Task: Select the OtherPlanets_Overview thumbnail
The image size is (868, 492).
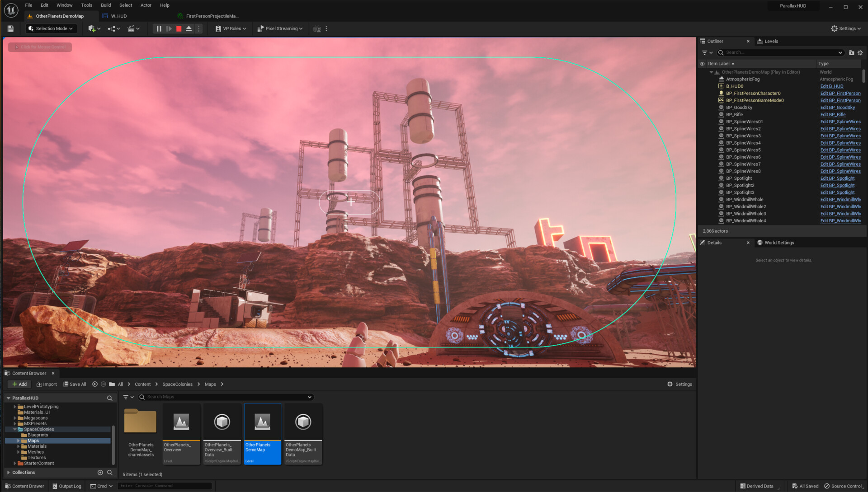Action: [181, 422]
